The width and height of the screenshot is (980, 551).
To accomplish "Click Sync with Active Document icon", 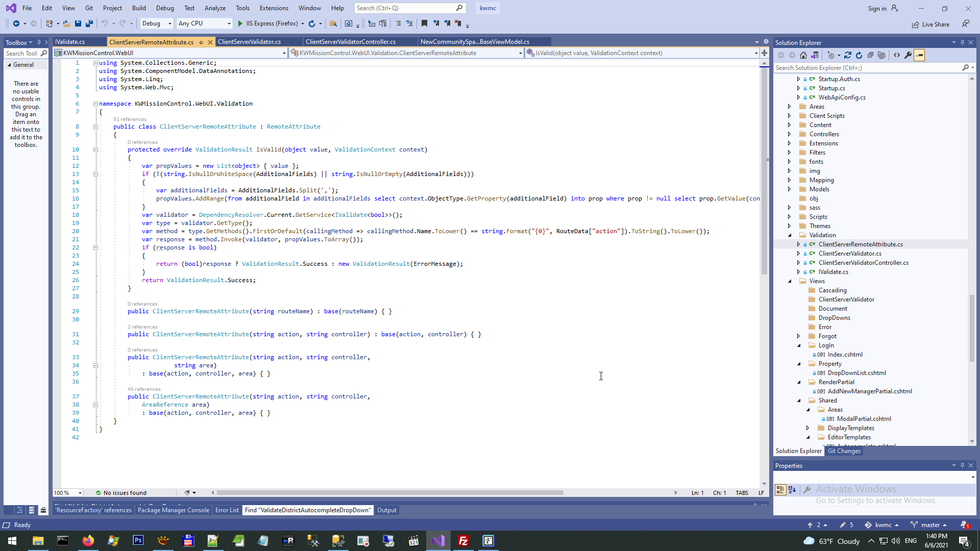I will [x=848, y=55].
